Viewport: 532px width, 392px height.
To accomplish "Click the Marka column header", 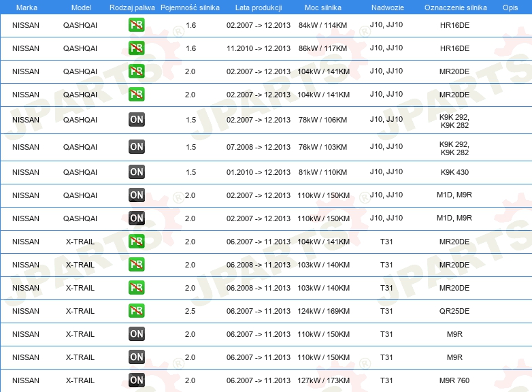I will [x=27, y=7].
